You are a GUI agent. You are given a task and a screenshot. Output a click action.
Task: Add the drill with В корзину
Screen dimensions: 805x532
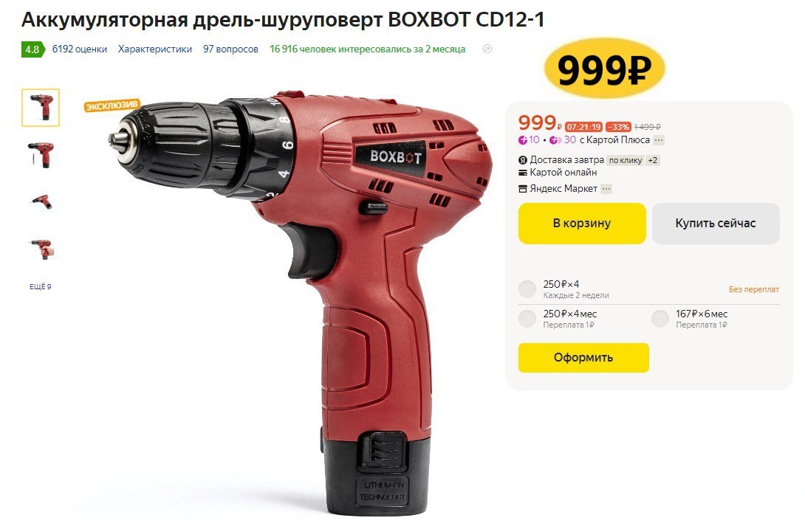pos(582,223)
